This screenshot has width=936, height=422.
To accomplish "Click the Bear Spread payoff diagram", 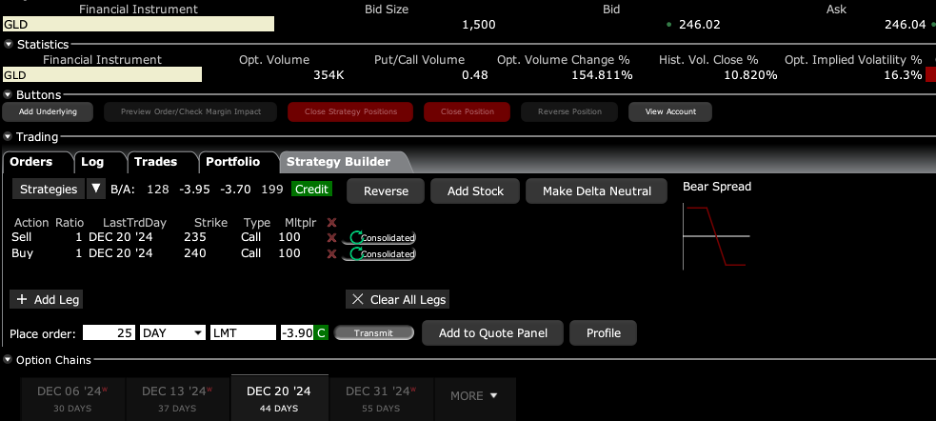I will click(x=716, y=235).
